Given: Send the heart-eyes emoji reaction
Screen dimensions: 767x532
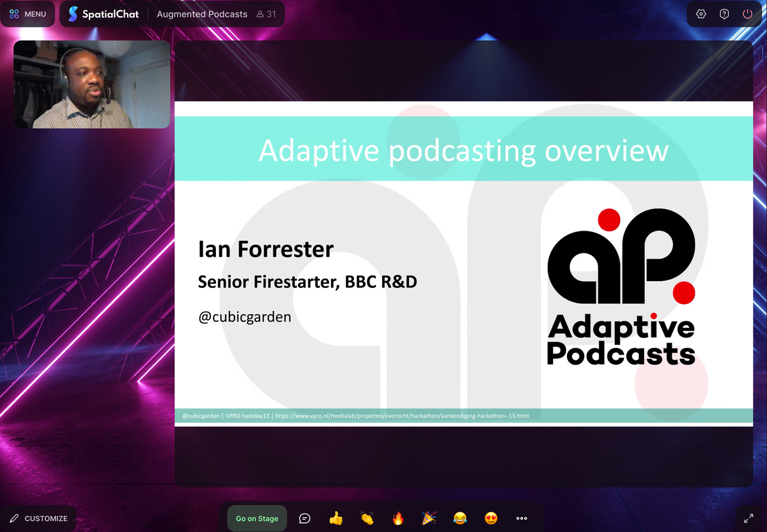Looking at the screenshot, I should coord(491,518).
